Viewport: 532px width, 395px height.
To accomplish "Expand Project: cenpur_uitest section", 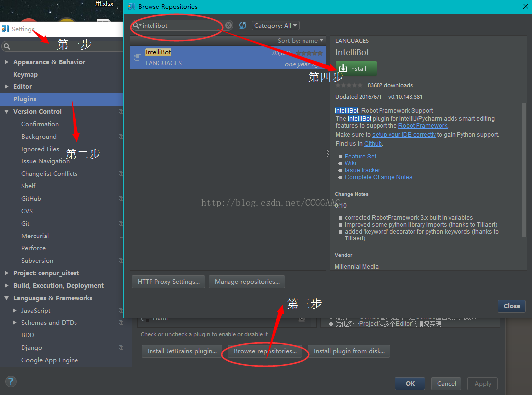I will point(6,273).
